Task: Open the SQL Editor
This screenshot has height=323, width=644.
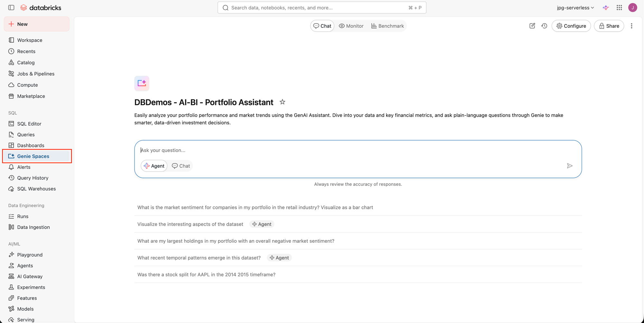Action: point(37,124)
